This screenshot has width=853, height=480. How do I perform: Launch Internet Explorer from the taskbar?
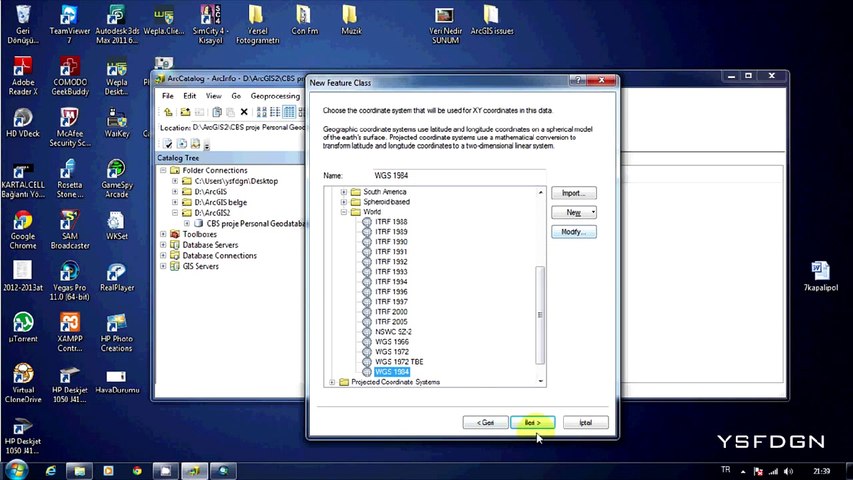click(x=49, y=470)
